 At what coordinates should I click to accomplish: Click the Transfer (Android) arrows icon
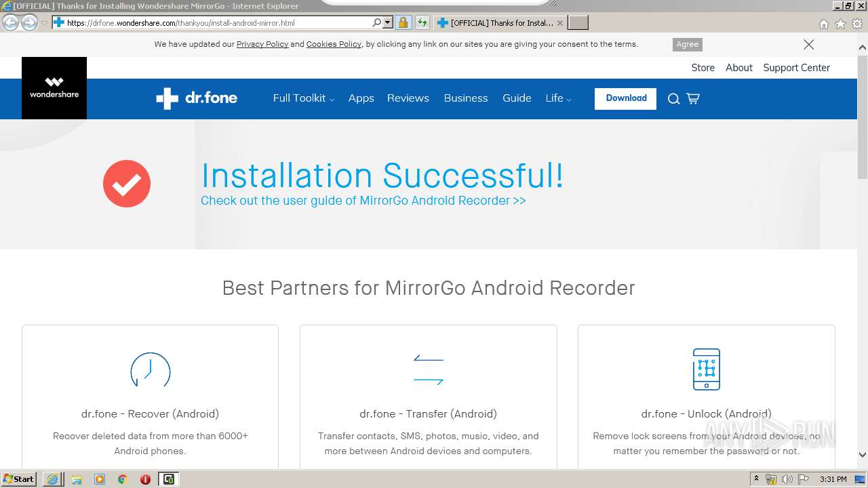(429, 370)
